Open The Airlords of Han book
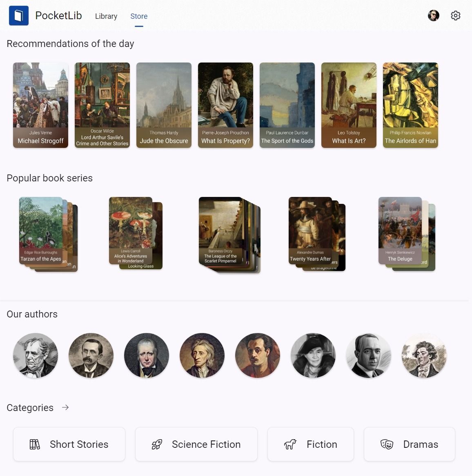472x476 pixels. [x=410, y=105]
